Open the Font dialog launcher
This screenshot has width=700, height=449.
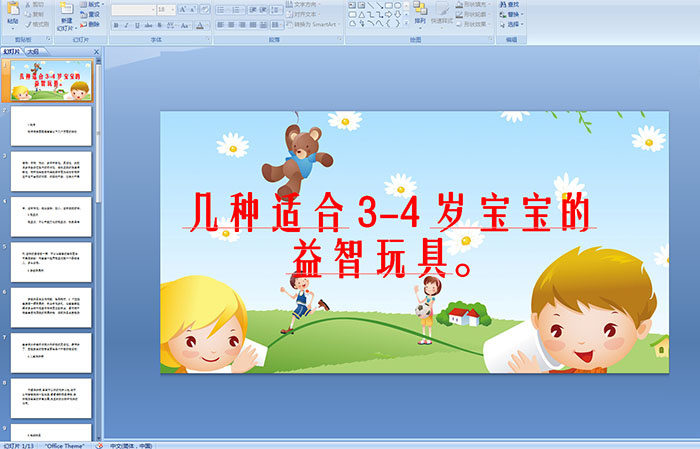click(208, 40)
